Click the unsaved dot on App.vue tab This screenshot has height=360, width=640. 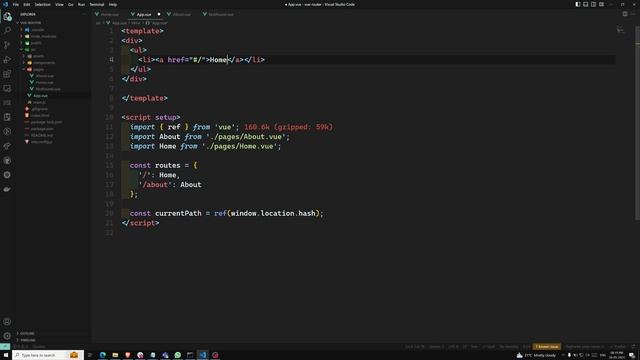[159, 14]
